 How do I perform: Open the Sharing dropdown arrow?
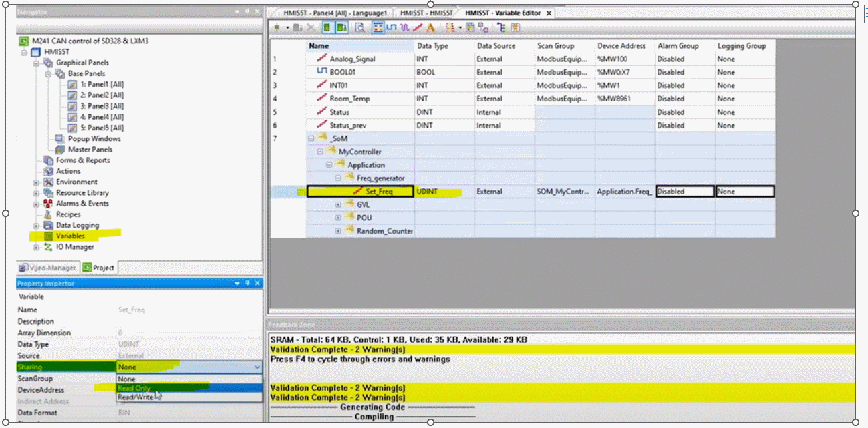coord(257,367)
